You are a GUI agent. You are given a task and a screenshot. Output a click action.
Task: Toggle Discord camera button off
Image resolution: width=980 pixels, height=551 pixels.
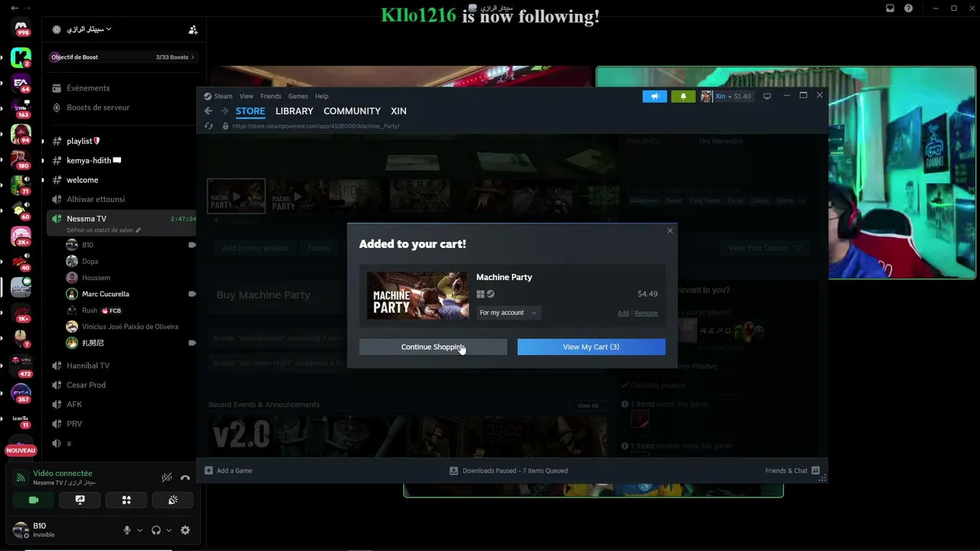tap(34, 500)
